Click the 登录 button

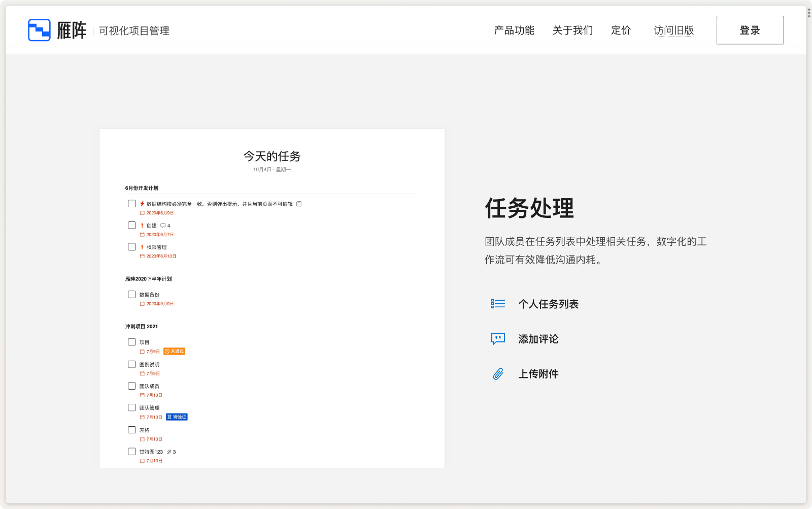coord(750,30)
